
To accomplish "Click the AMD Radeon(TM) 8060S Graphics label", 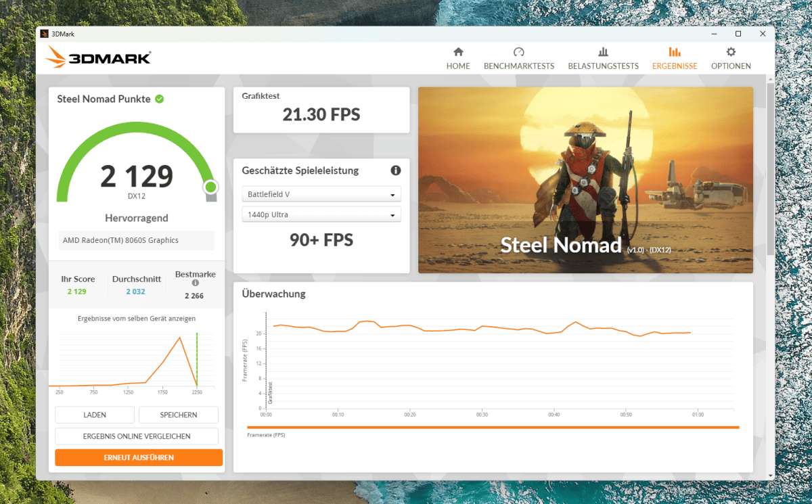I will (x=136, y=240).
